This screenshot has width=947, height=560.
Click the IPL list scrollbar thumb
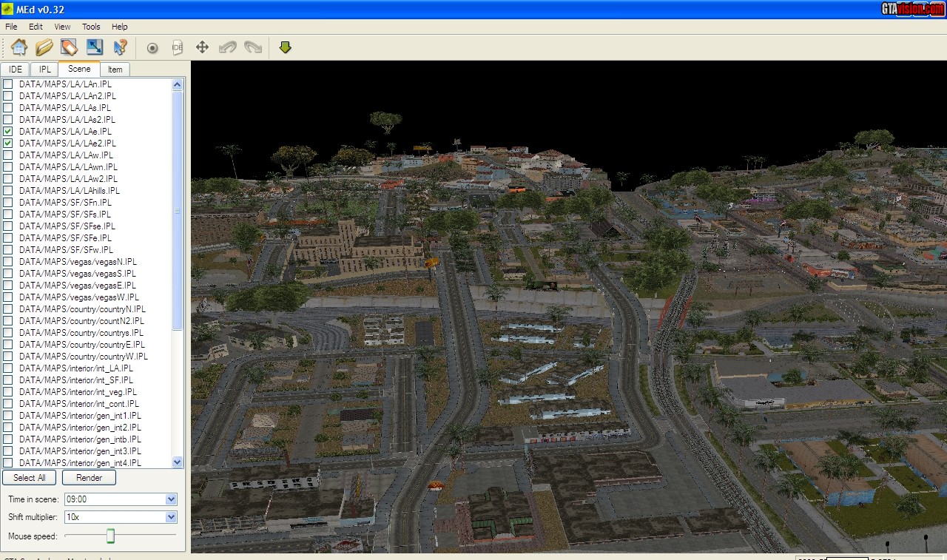click(178, 210)
